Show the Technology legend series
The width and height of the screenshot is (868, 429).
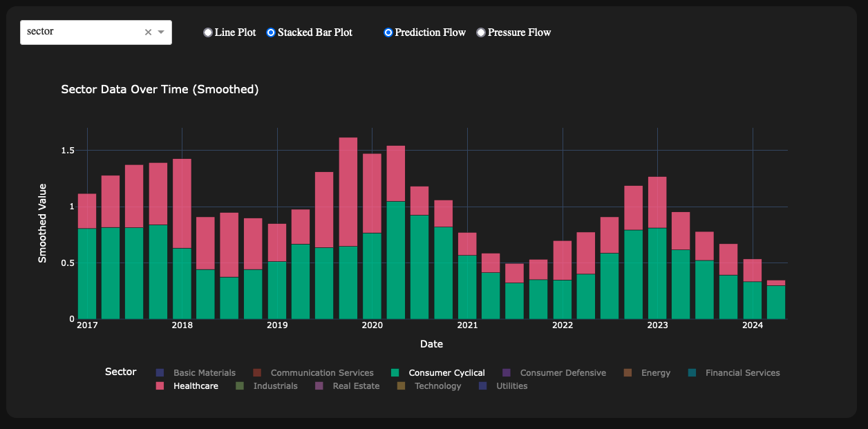tap(437, 385)
